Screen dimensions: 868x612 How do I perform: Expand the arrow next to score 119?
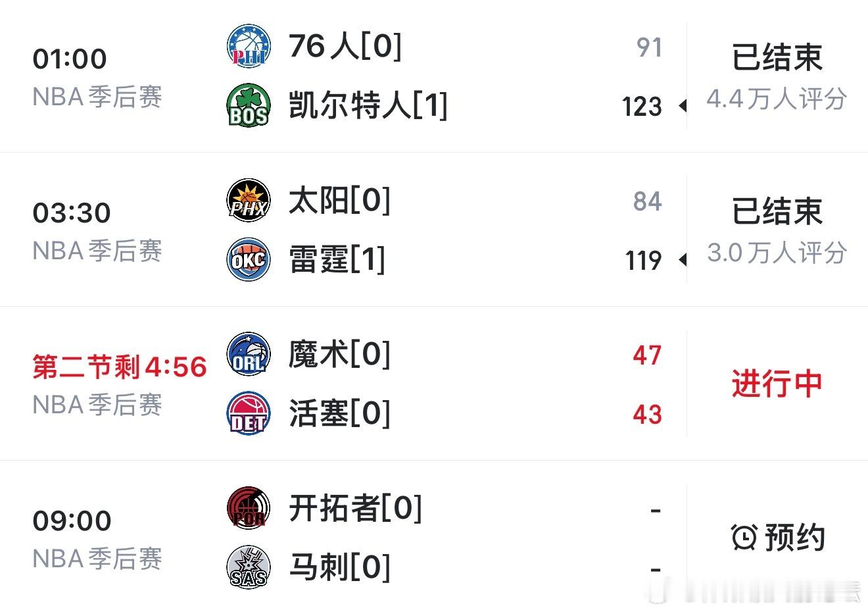[x=683, y=261]
